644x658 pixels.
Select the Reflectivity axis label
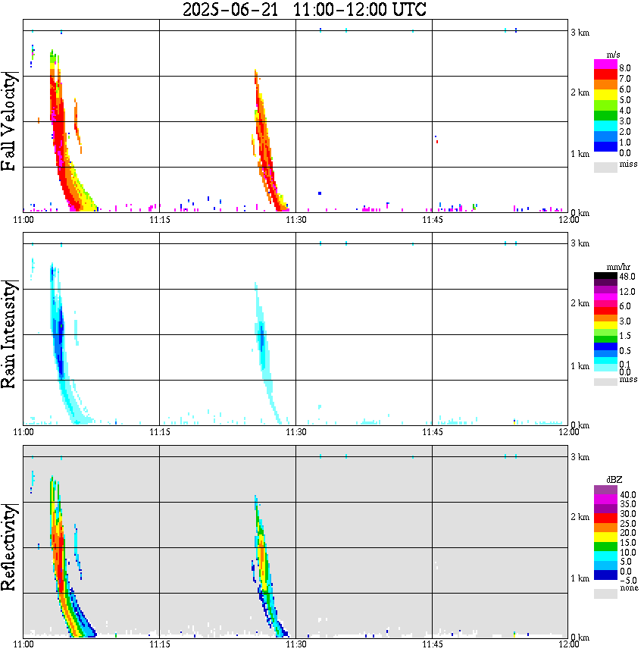[11, 547]
